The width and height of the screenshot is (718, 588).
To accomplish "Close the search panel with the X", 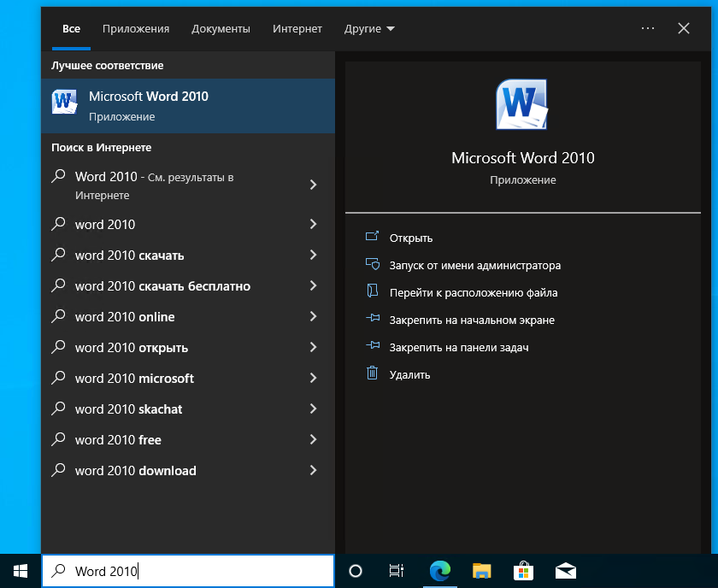I will 684,28.
